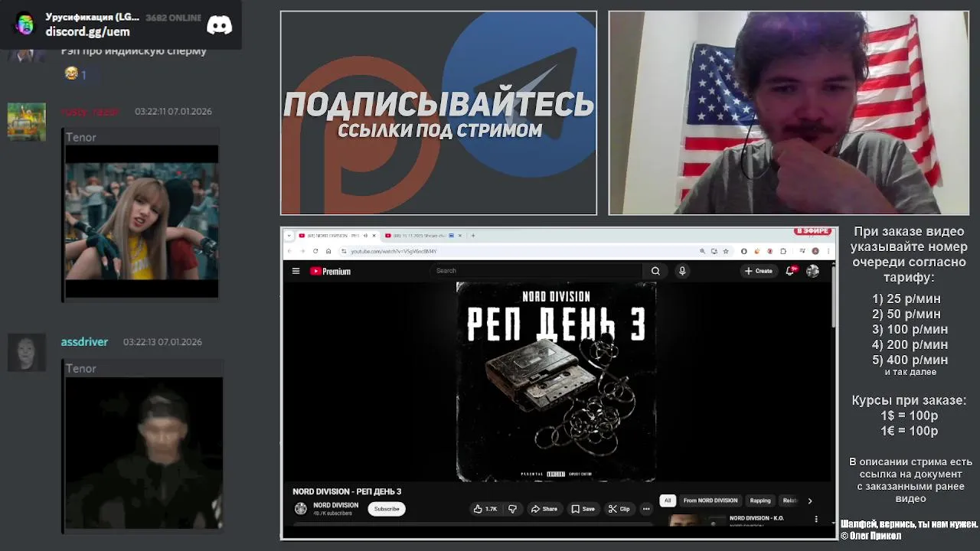
Task: Click the assdriver user avatar
Action: click(x=27, y=352)
